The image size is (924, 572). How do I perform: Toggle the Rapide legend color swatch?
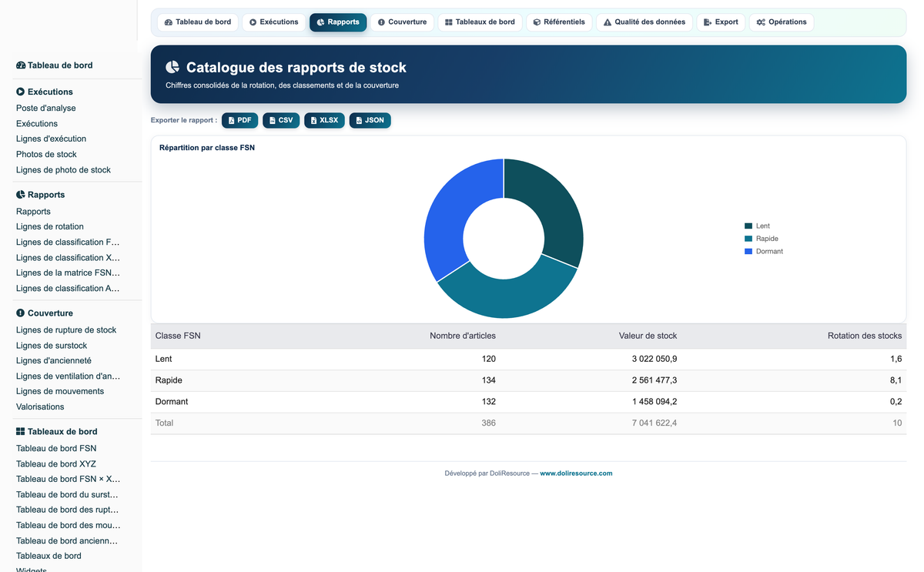748,239
